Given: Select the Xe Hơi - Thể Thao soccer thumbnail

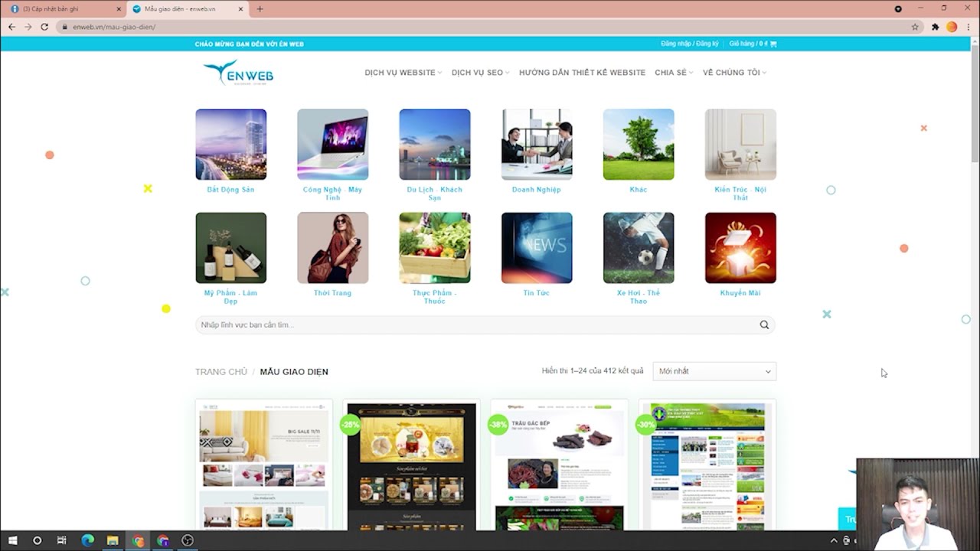Looking at the screenshot, I should click(639, 248).
